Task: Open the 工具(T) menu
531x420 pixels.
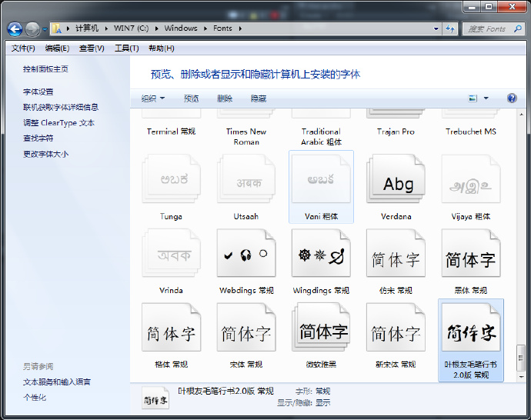Action: (x=127, y=48)
